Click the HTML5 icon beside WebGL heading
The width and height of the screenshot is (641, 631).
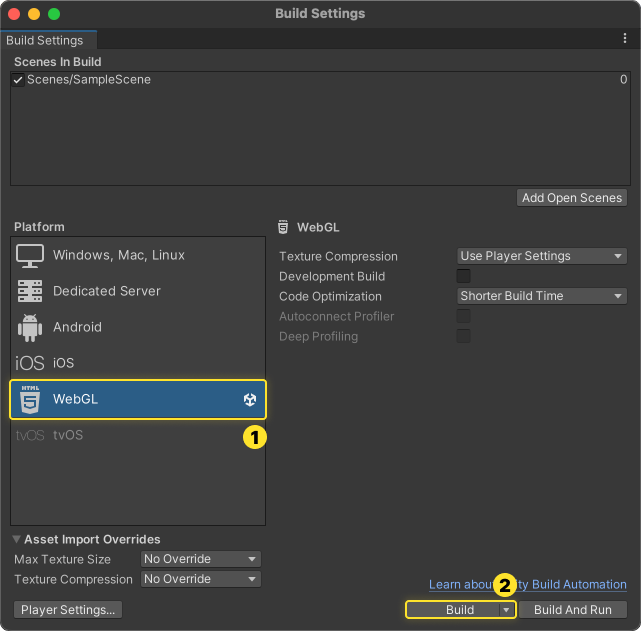coord(283,227)
